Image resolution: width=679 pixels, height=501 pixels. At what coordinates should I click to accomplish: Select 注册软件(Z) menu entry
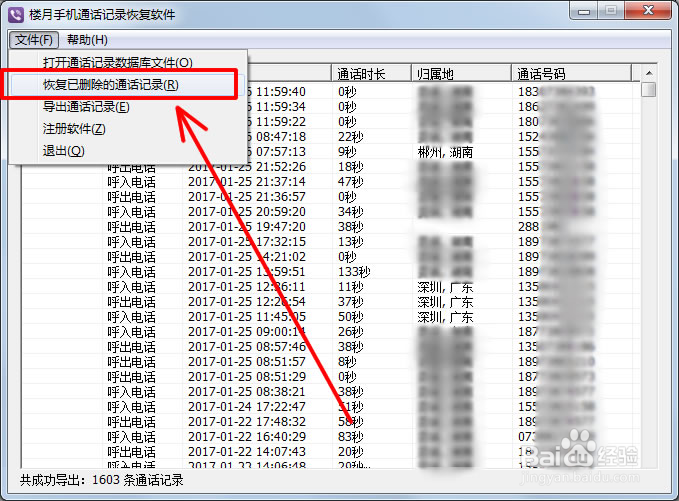click(74, 129)
